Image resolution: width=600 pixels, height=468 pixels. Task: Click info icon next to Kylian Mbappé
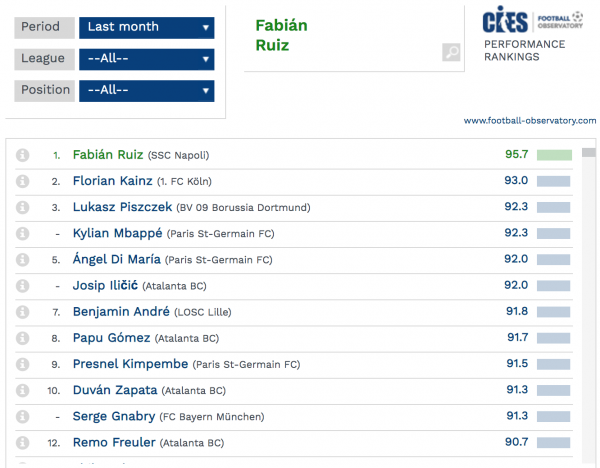(x=23, y=233)
